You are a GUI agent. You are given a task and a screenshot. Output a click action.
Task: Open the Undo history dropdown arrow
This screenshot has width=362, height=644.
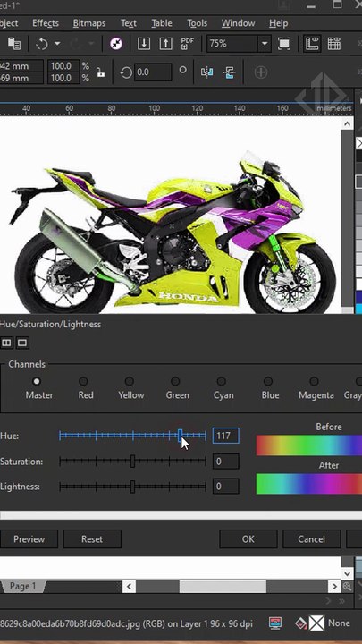click(x=57, y=44)
